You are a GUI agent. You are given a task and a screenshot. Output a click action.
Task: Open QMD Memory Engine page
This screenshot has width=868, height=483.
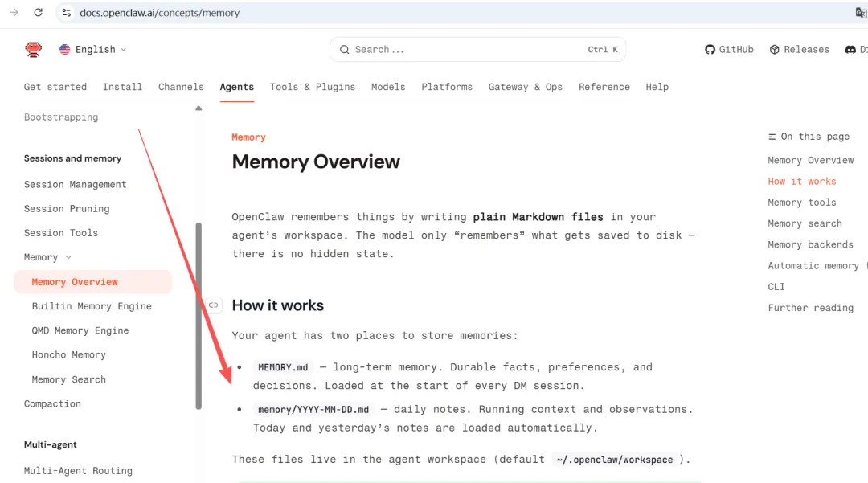pyautogui.click(x=80, y=330)
